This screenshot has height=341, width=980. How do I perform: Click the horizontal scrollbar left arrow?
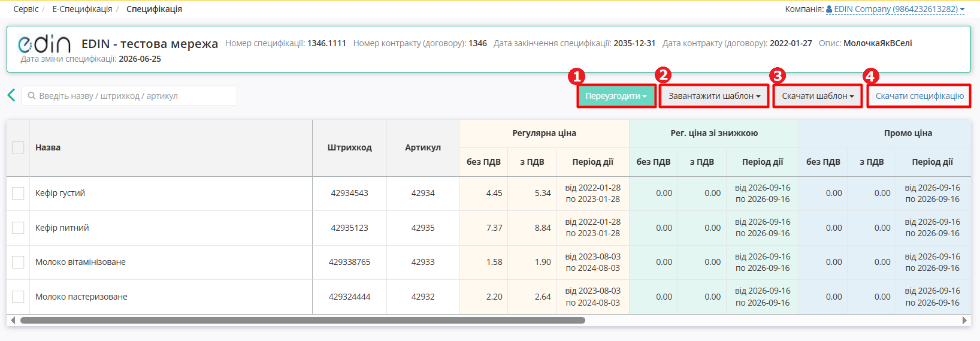[x=13, y=320]
